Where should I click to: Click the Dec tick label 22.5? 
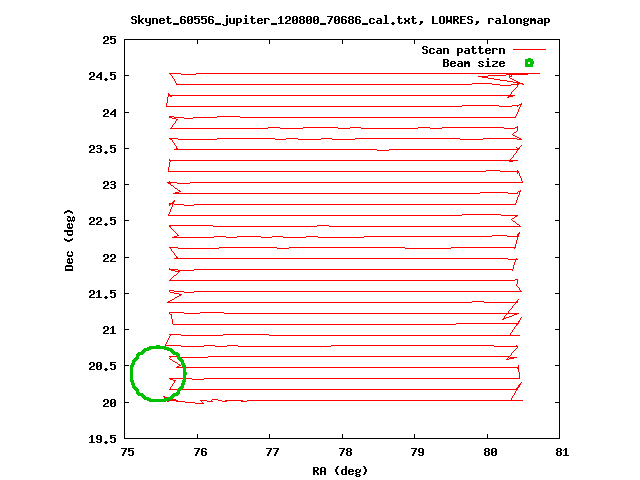102,221
